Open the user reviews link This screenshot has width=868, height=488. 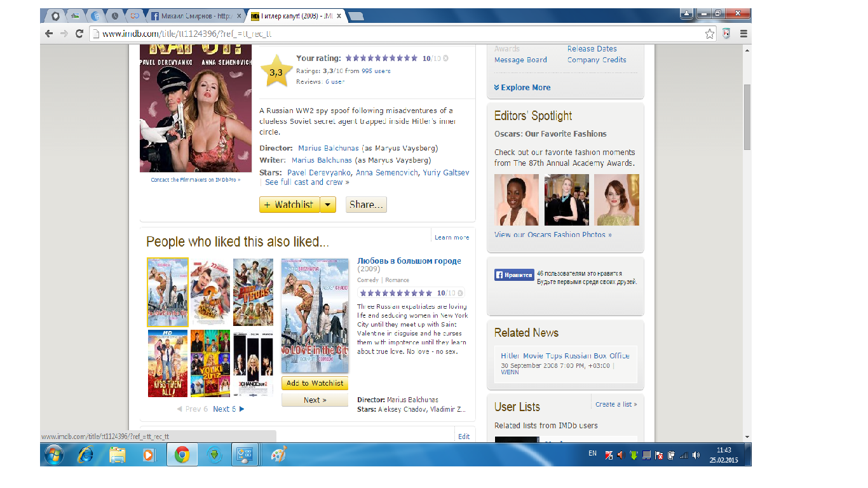click(335, 82)
